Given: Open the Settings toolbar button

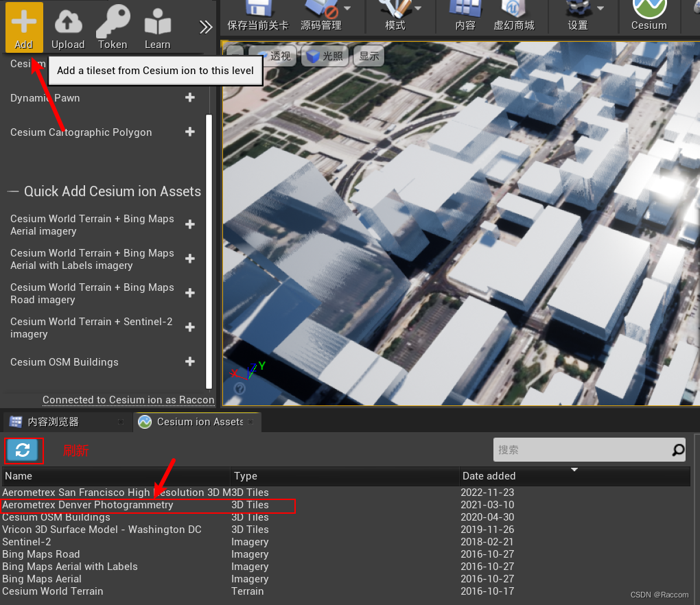Looking at the screenshot, I should (578, 16).
